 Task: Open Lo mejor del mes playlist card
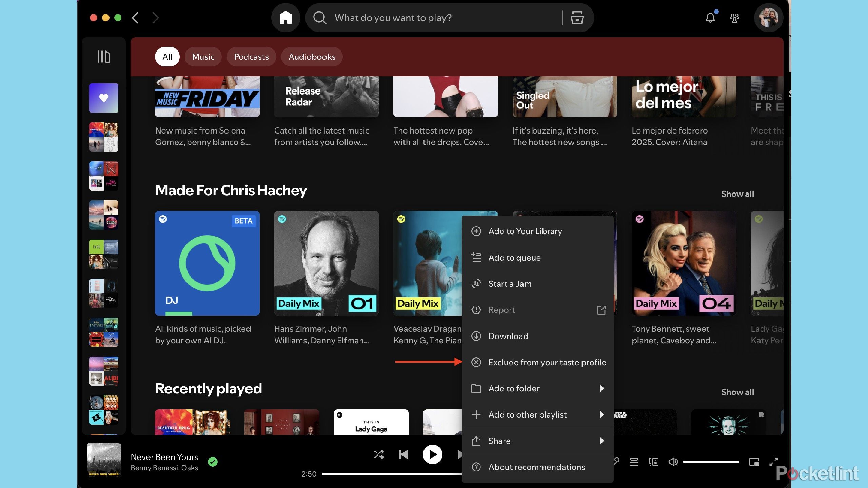(x=684, y=112)
